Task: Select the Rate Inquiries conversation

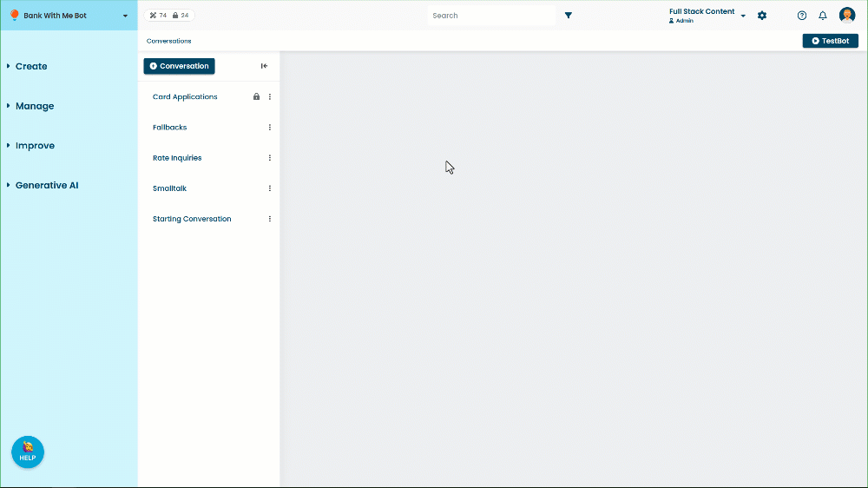Action: 177,158
